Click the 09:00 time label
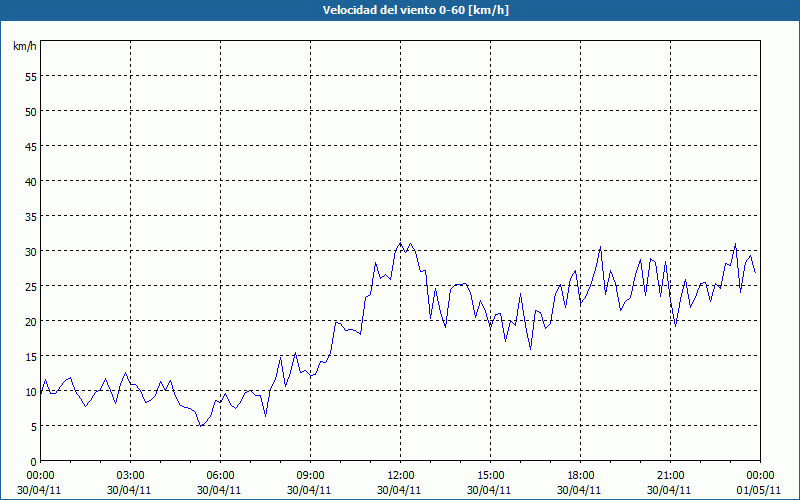The width and height of the screenshot is (800, 500). [x=310, y=476]
